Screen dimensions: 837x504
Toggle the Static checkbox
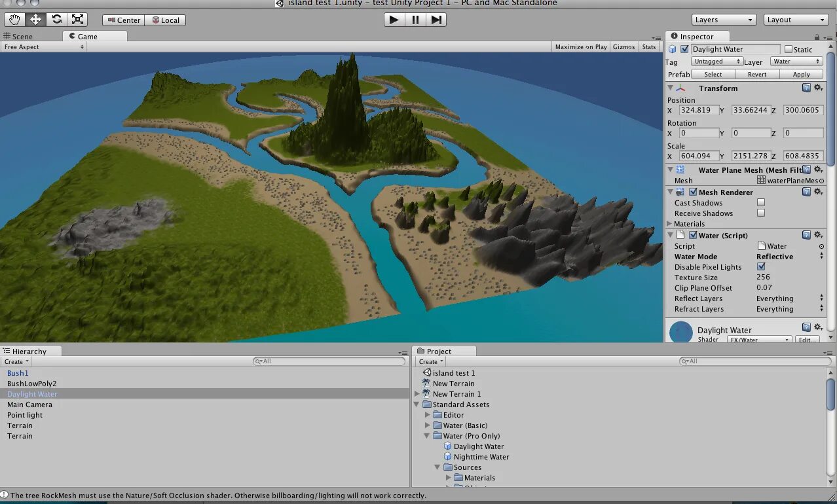coord(788,49)
